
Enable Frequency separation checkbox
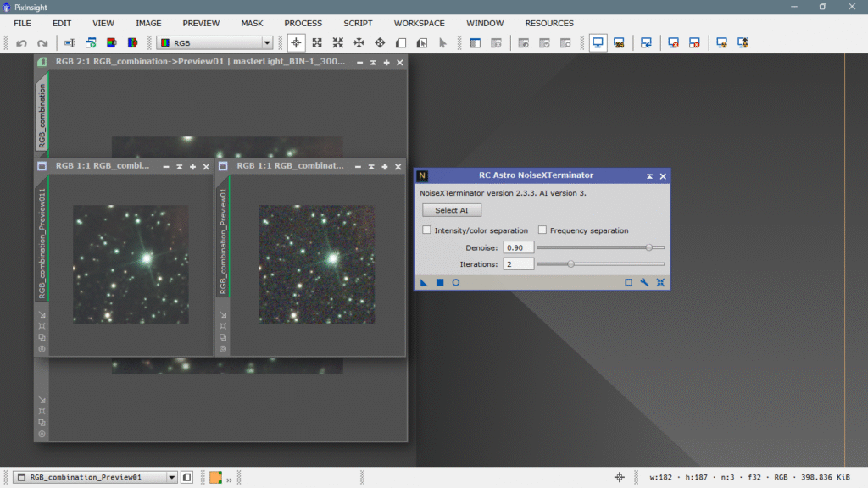pos(542,230)
